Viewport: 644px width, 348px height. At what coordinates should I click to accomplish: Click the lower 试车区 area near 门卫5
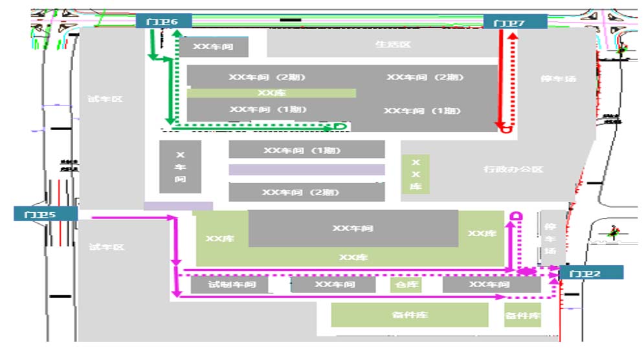[x=106, y=247]
